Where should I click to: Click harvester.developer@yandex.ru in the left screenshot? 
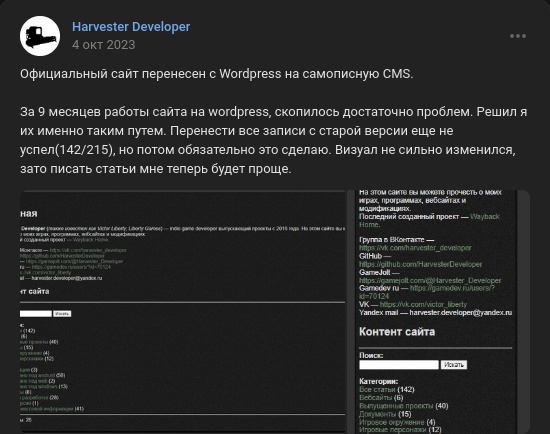(67, 278)
